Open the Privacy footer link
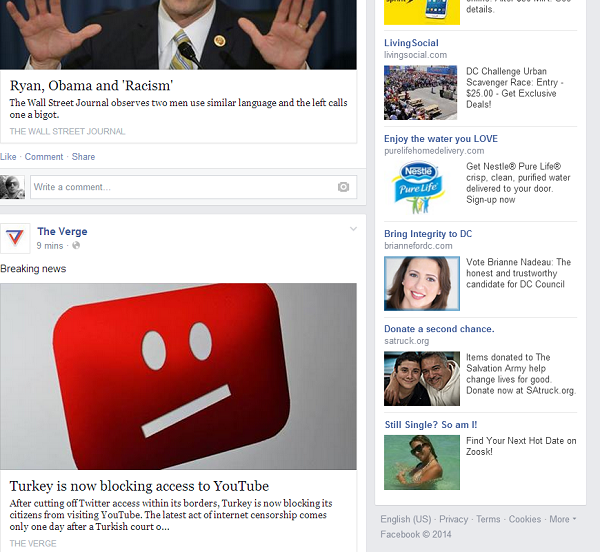The height and width of the screenshot is (552, 600). (x=453, y=519)
